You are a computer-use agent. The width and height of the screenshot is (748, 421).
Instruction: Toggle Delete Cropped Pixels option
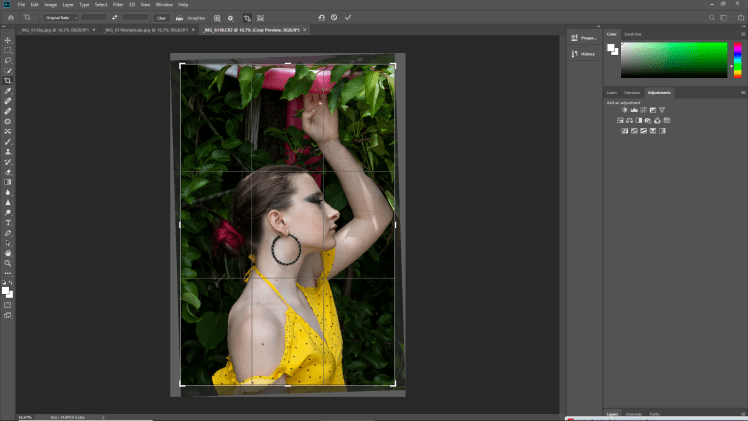click(x=247, y=17)
